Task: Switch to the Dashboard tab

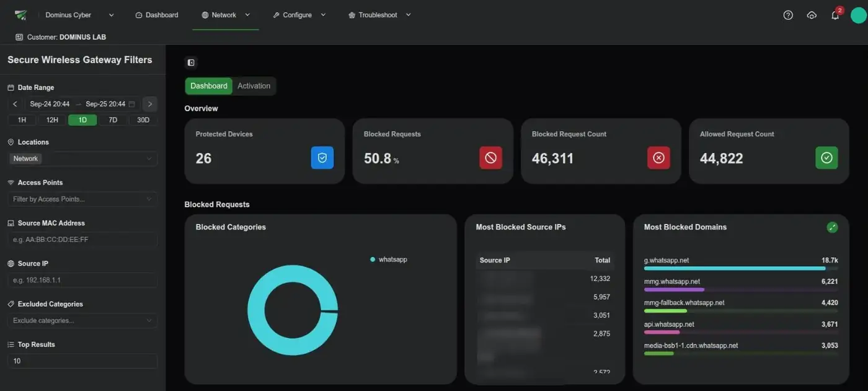Action: click(x=209, y=86)
